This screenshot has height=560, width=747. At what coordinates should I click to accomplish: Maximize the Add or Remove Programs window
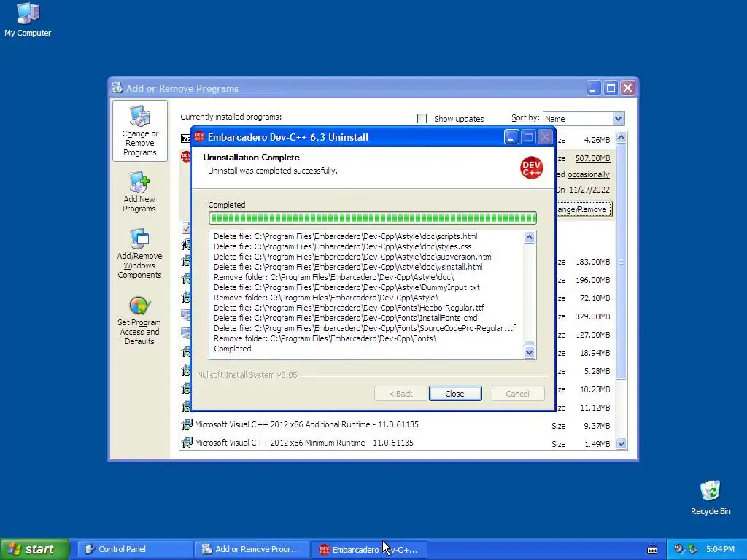click(611, 88)
